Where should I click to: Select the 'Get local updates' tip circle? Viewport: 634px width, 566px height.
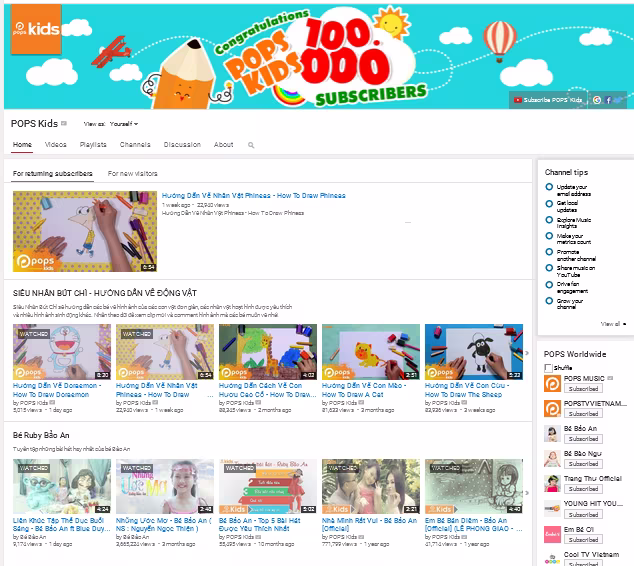(x=549, y=203)
